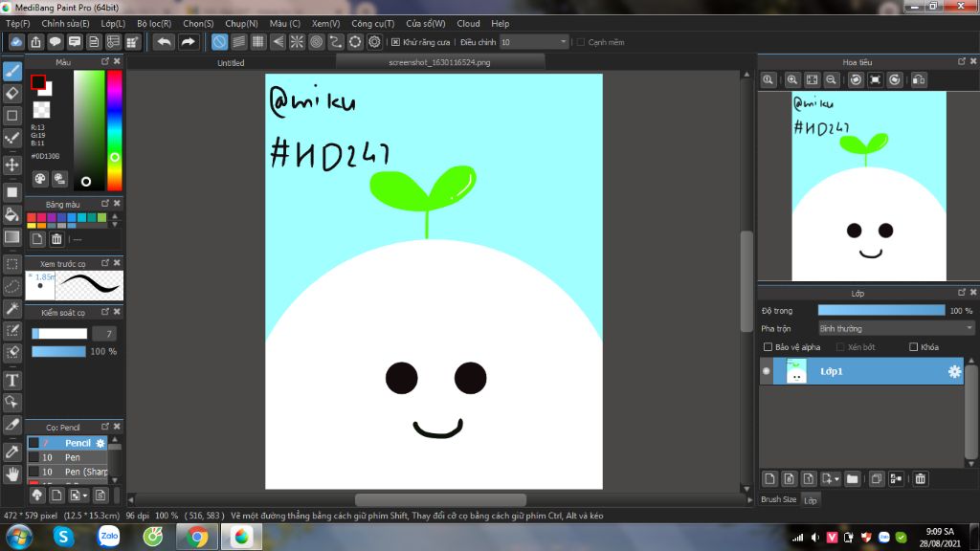Screen dimensions: 980x551
Task: Toggle the Xén bớt clipping checkbox
Action: click(840, 346)
